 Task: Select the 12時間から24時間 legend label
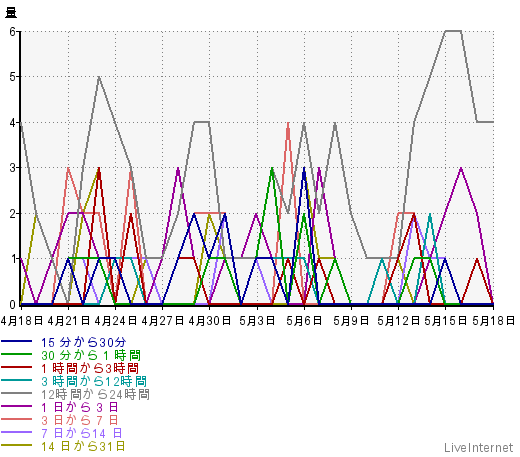(x=95, y=394)
